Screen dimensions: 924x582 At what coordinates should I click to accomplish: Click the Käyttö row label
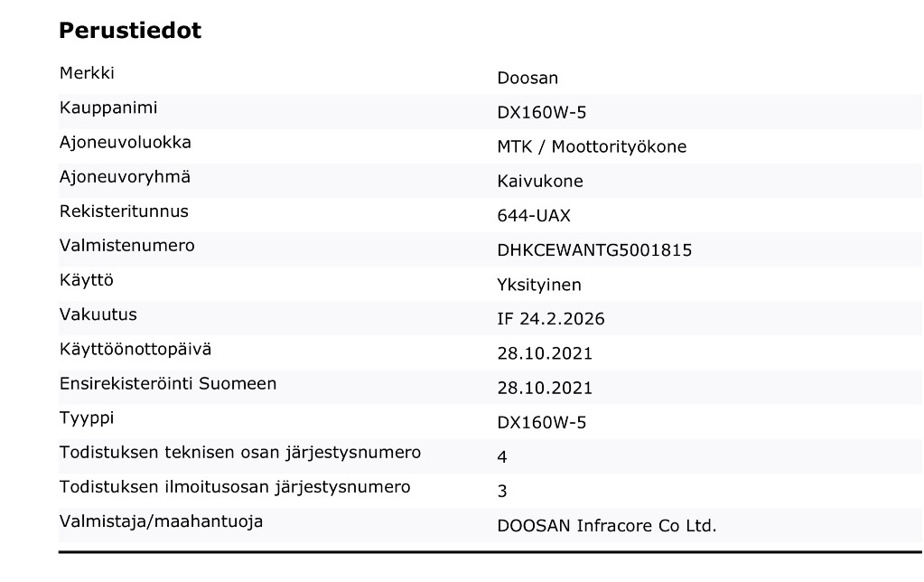coord(87,280)
